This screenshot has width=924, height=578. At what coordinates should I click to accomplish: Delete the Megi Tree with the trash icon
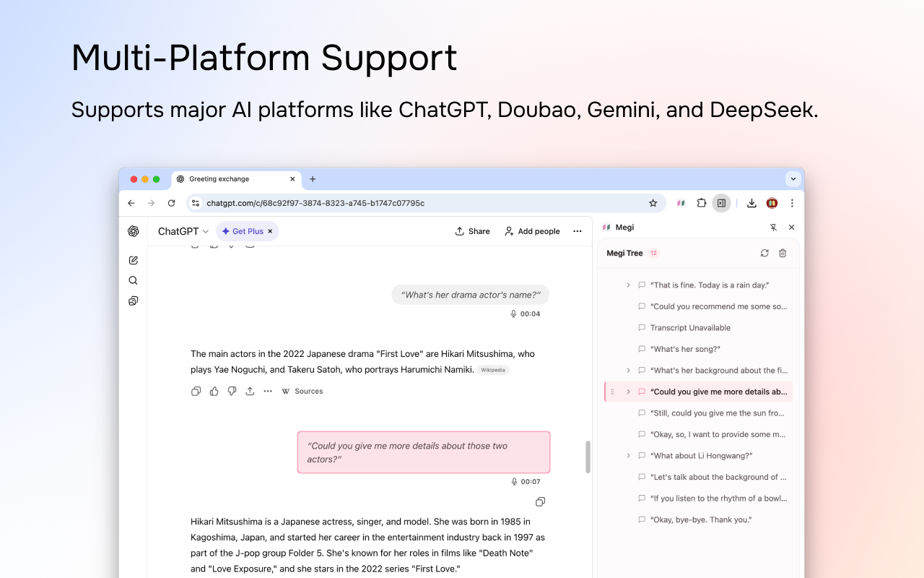[x=783, y=253]
